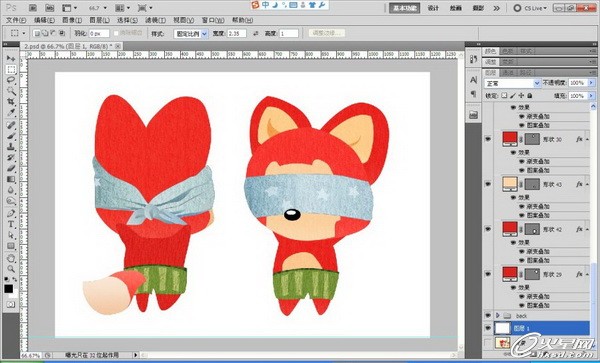This screenshot has width=600, height=363.
Task: Select the Move tool
Action: [x=11, y=59]
